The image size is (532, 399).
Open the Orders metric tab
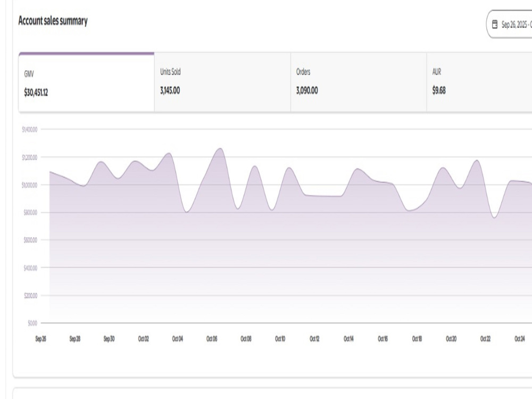[359, 82]
